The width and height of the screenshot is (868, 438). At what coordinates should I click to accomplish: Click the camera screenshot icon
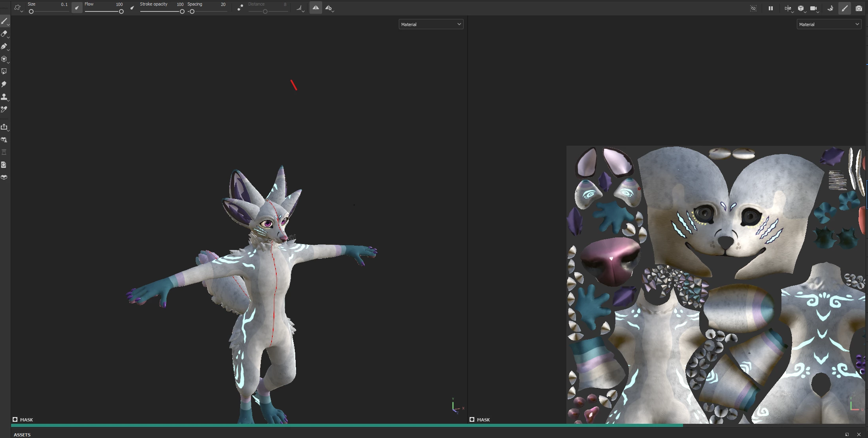(x=859, y=8)
